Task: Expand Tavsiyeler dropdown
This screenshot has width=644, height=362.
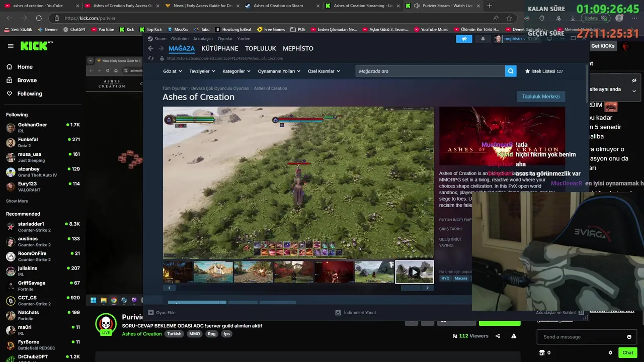Action: point(202,71)
